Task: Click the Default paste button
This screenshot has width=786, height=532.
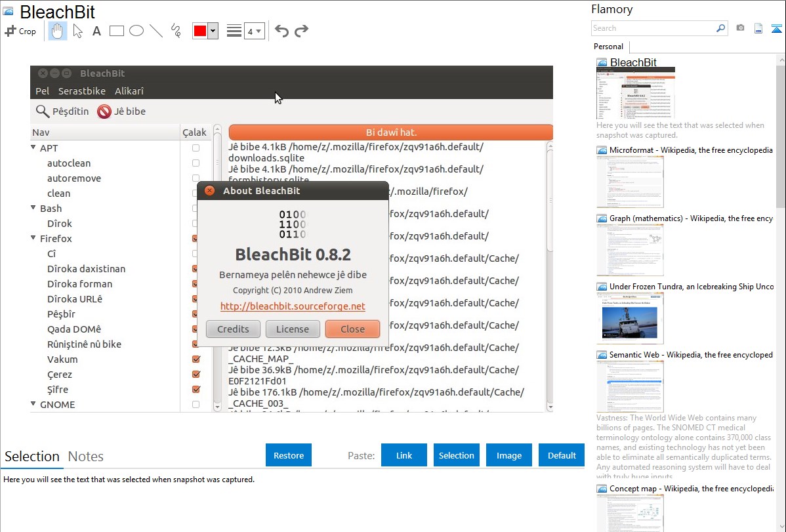Action: 562,455
